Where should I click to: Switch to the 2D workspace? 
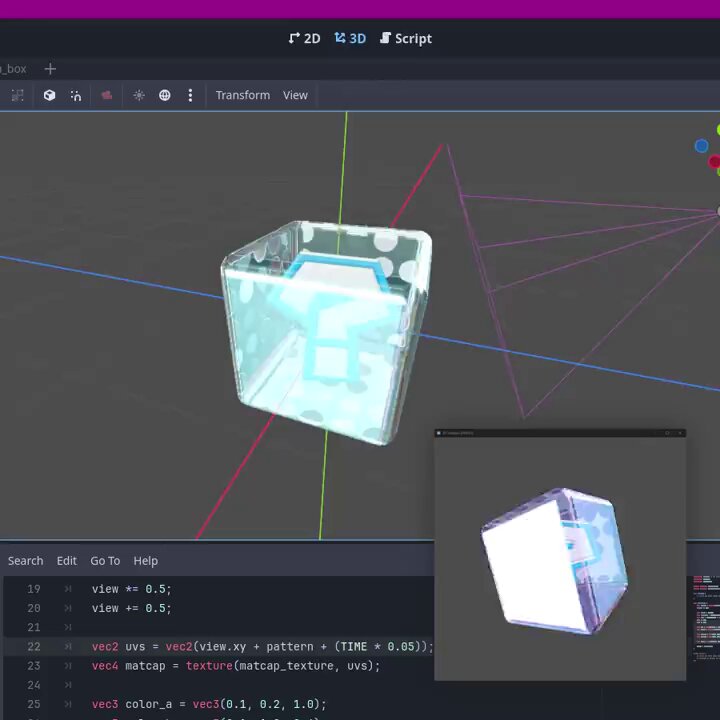click(304, 39)
